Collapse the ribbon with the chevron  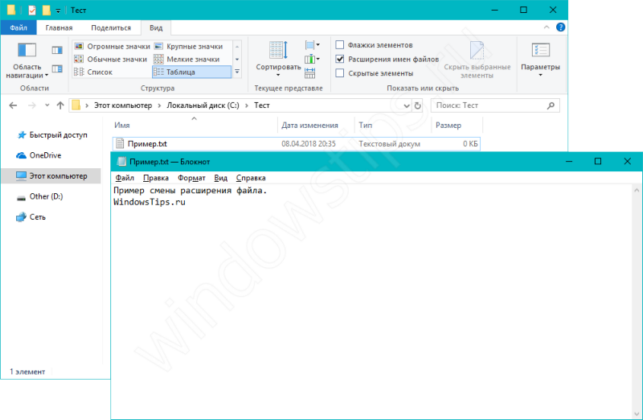pyautogui.click(x=546, y=27)
